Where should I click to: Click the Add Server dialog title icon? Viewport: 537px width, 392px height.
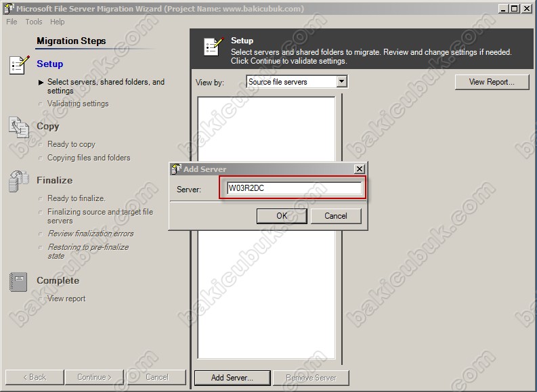[x=176, y=169]
